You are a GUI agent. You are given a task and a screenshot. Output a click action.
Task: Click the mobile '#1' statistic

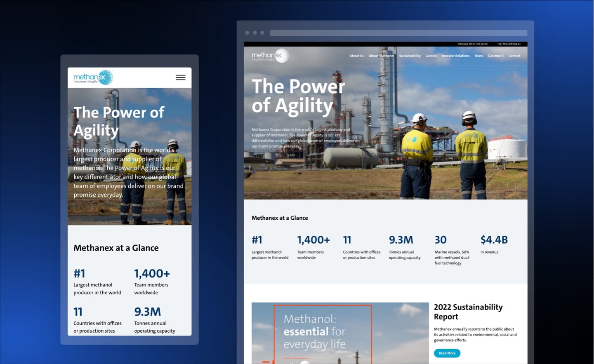click(x=79, y=273)
